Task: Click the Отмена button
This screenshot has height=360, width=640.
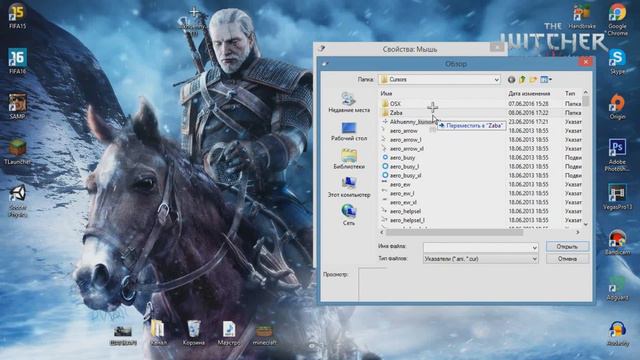Action: tap(567, 259)
